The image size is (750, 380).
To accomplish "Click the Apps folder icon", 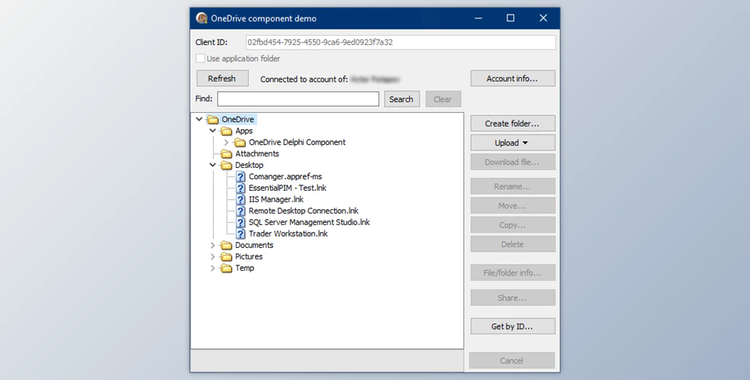I will point(226,131).
